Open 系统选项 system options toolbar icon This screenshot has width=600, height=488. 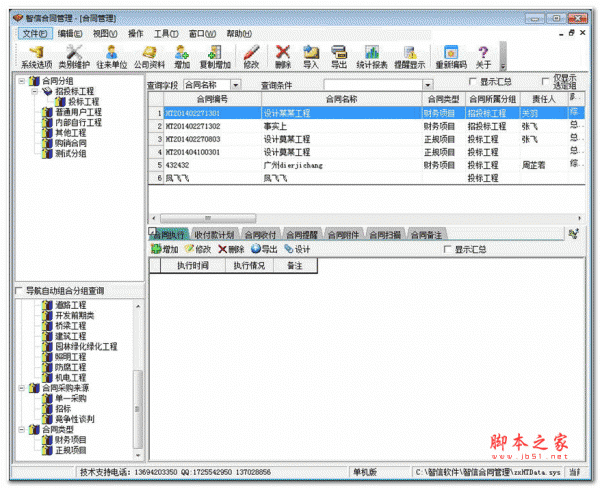click(x=36, y=57)
